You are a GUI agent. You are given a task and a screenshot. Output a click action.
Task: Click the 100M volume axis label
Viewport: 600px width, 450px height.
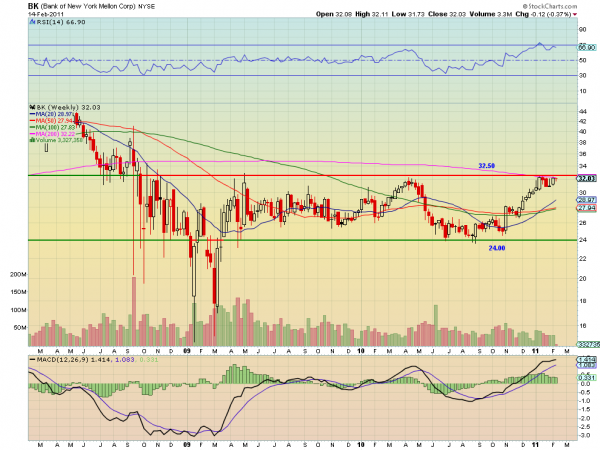click(18, 310)
